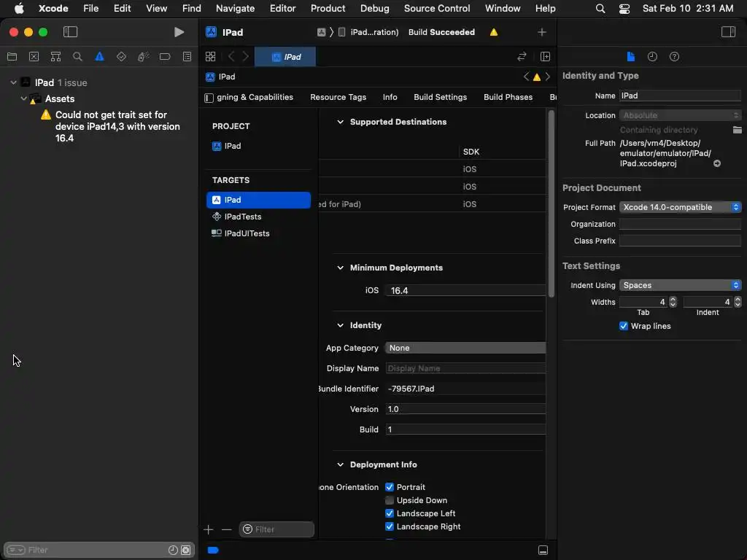The height and width of the screenshot is (560, 747).
Task: Uncheck Landscape Left orientation
Action: [390, 513]
